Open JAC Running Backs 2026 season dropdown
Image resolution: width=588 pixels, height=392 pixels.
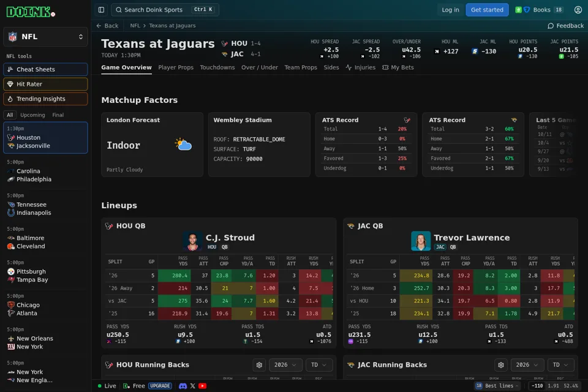527,364
